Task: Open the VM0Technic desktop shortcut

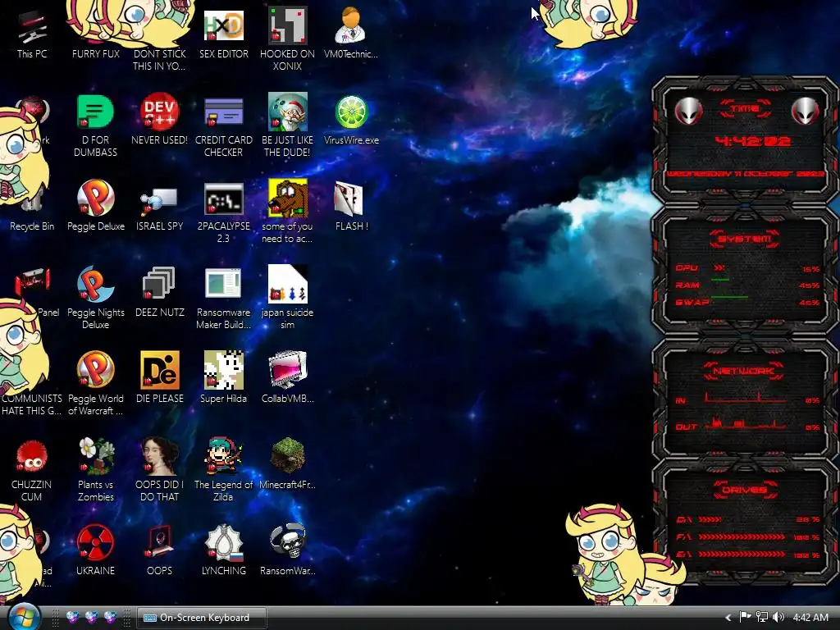Action: coord(351,33)
